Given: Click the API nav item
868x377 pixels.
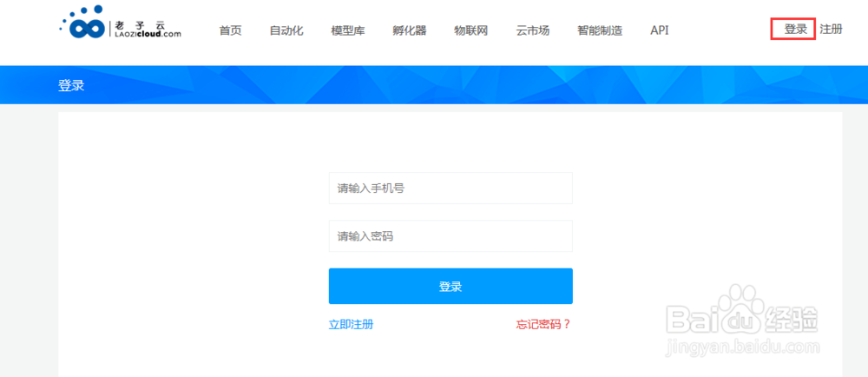Looking at the screenshot, I should [660, 30].
